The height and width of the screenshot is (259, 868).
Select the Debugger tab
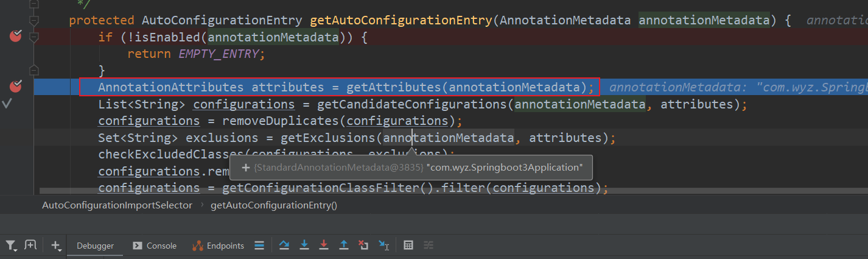point(95,246)
